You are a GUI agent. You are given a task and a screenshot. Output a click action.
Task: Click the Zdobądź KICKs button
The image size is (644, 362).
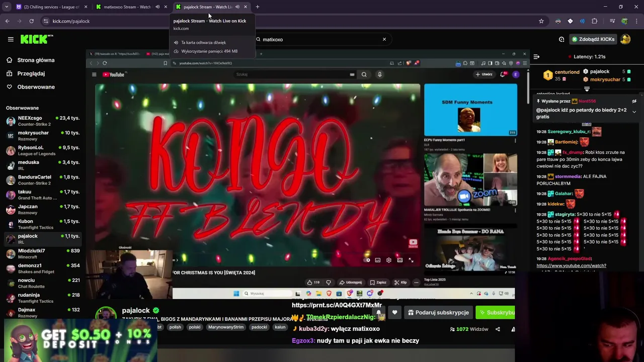593,39
